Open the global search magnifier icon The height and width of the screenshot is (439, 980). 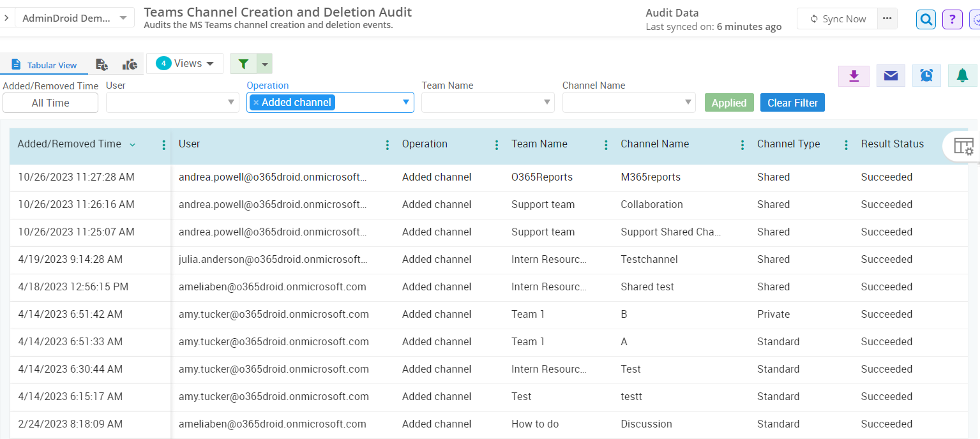point(926,19)
